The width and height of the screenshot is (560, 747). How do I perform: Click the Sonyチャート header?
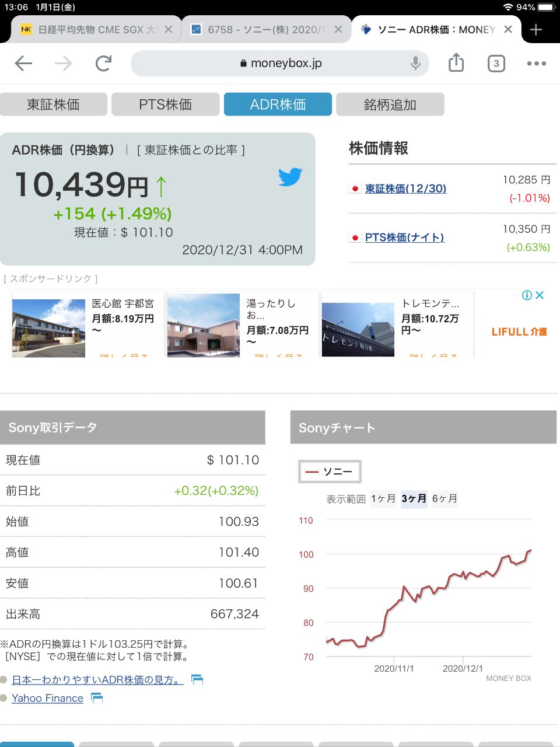[423, 427]
